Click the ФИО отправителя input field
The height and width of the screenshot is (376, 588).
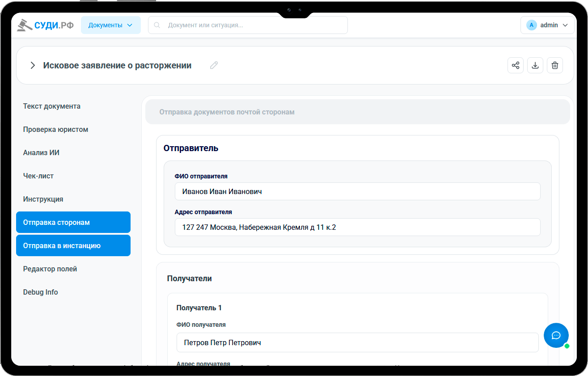click(357, 191)
